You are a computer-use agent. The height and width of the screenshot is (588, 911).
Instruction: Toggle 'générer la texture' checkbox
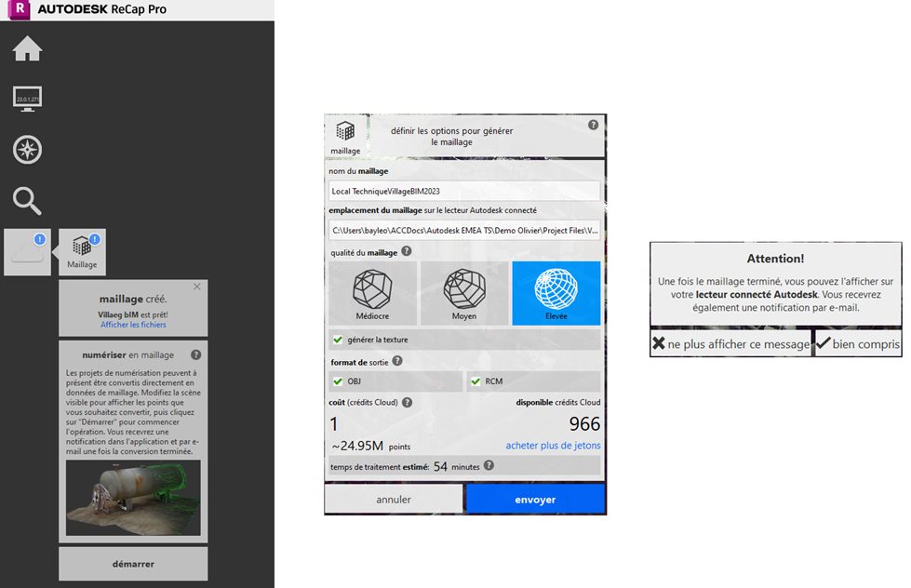(x=338, y=340)
